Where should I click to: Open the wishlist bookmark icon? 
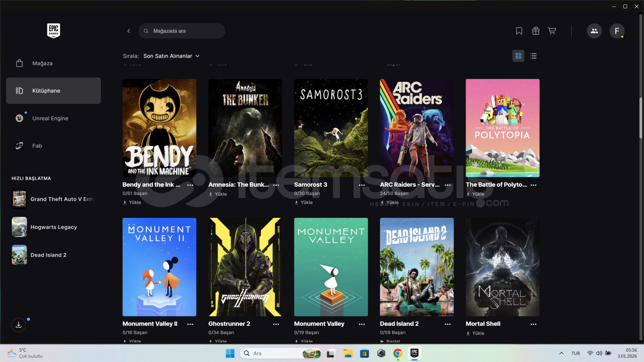pyautogui.click(x=519, y=31)
